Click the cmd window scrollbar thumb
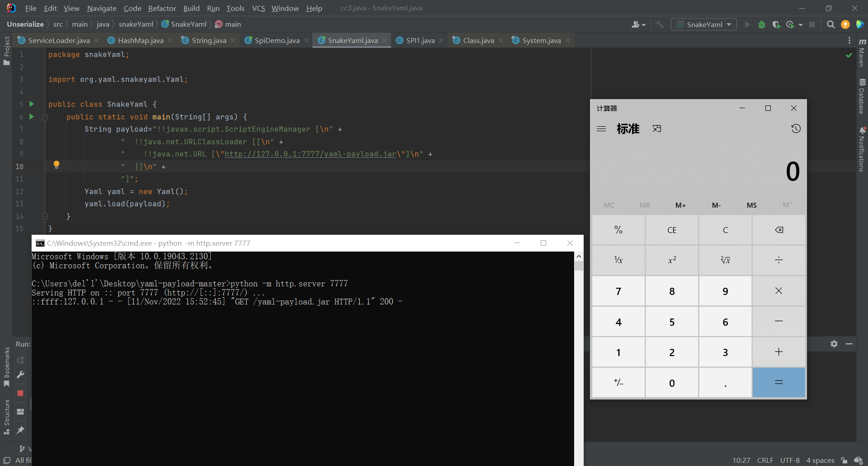 click(579, 266)
